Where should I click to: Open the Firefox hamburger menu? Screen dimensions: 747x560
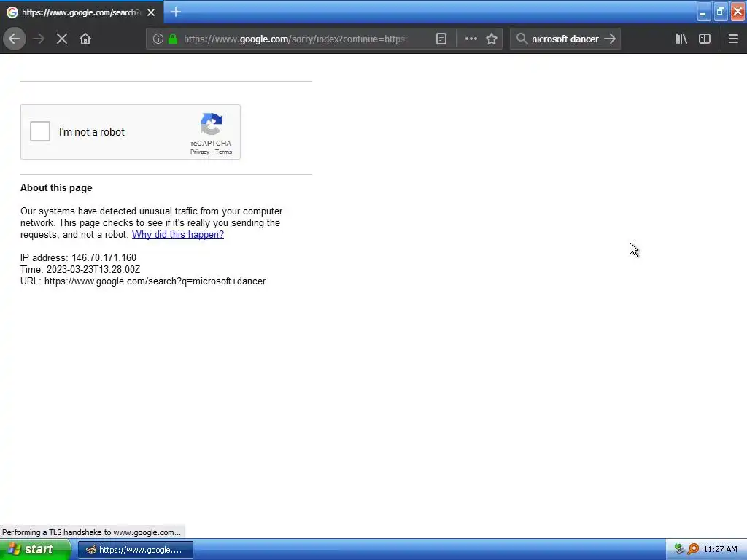[732, 39]
